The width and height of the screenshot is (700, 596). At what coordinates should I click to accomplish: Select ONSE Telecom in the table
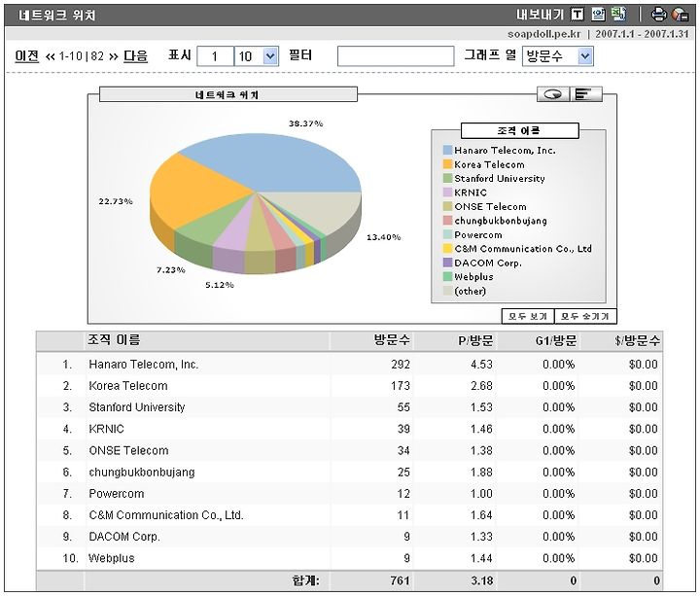[128, 451]
